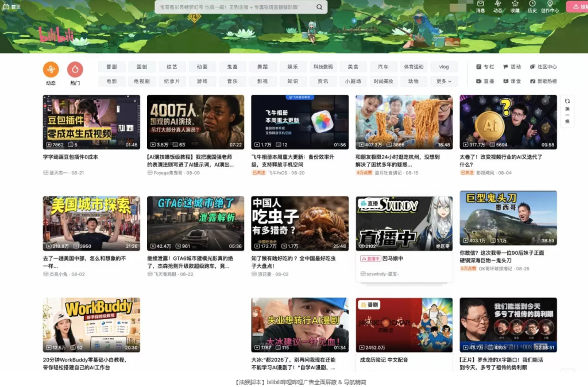Refresh recommendations with the 换一换 button
The width and height of the screenshot is (588, 387).
(567, 111)
